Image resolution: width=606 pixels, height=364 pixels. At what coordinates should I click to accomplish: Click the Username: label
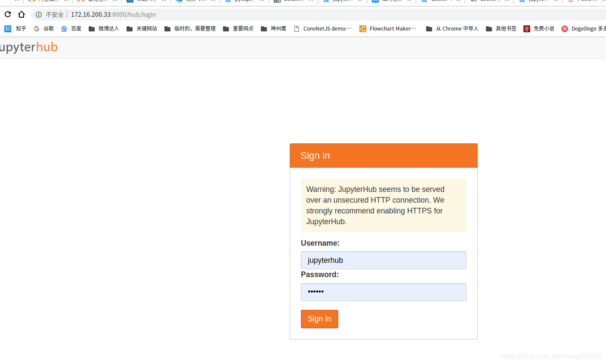(x=320, y=243)
